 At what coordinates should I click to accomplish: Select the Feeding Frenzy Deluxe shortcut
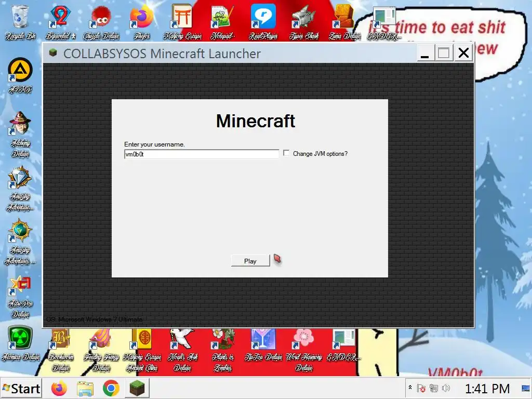click(101, 350)
